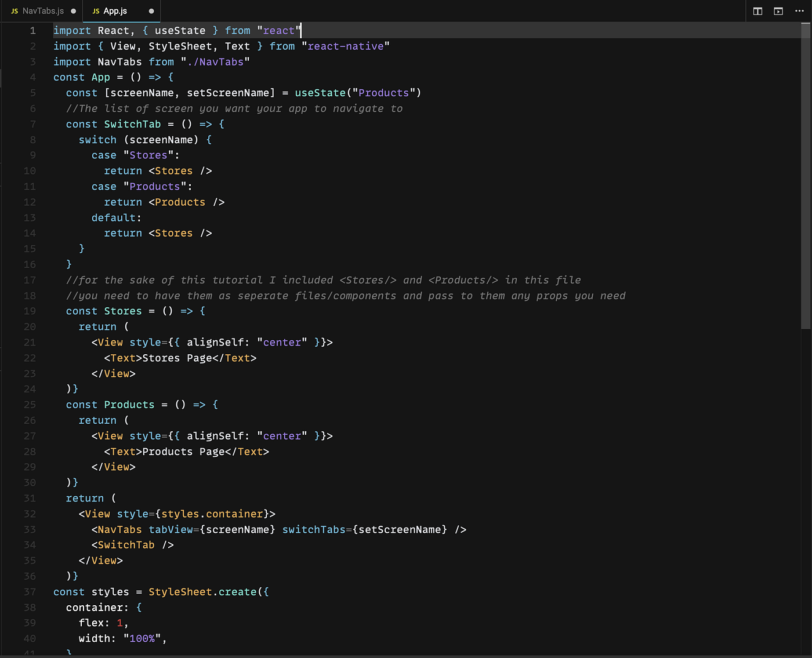This screenshot has width=812, height=658.
Task: Switch to the NavTabs.js tab
Action: tap(42, 10)
